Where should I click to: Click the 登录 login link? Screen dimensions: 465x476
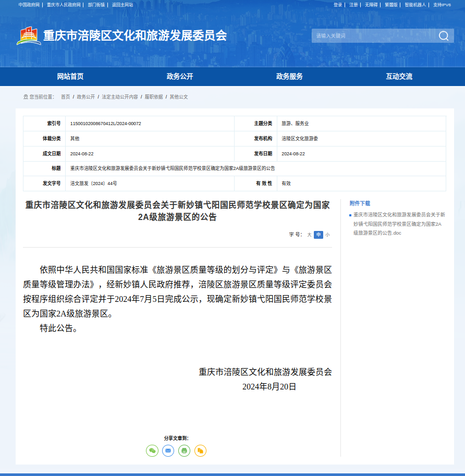[337, 5]
